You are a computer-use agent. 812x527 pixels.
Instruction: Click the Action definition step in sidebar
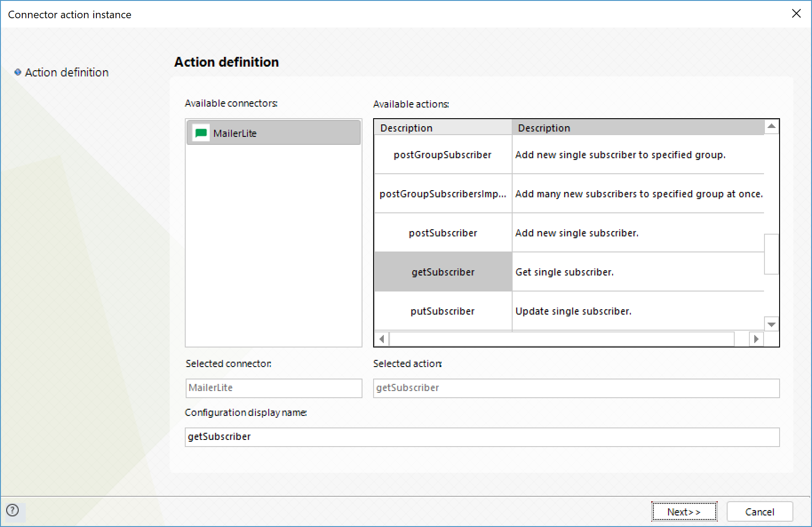tap(67, 72)
